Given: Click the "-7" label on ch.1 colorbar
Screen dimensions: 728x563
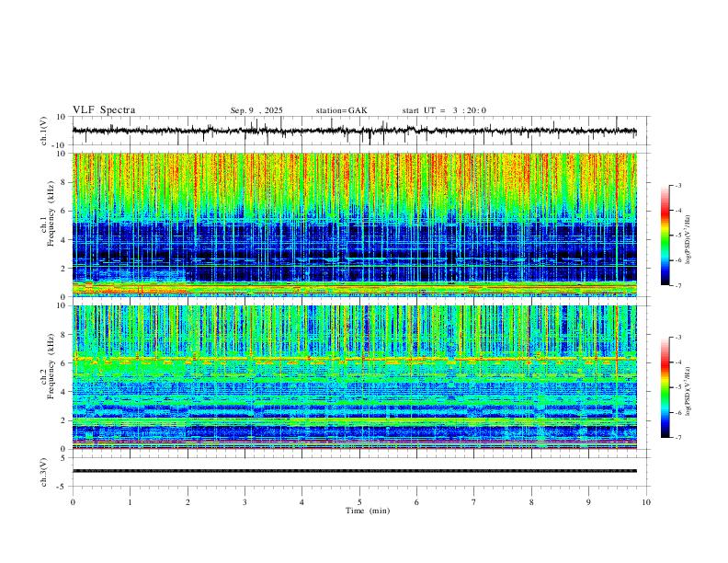Looking at the screenshot, I should pyautogui.click(x=678, y=285).
